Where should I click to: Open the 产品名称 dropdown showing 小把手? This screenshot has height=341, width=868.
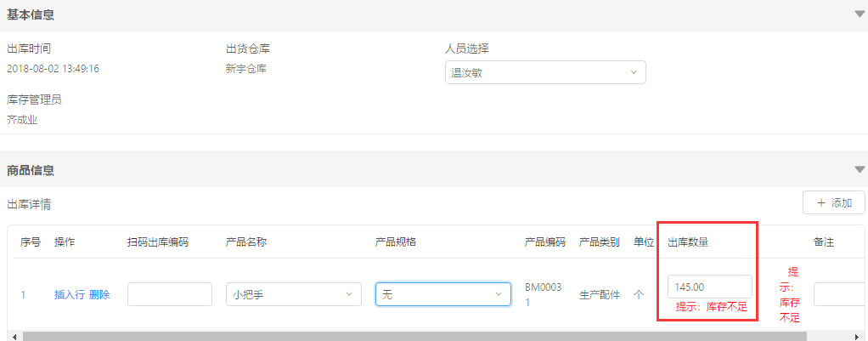point(293,294)
